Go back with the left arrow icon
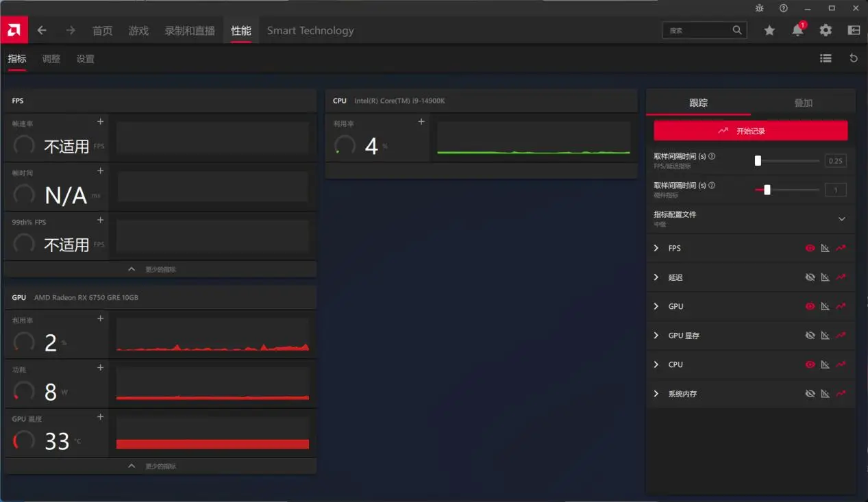 pyautogui.click(x=42, y=30)
